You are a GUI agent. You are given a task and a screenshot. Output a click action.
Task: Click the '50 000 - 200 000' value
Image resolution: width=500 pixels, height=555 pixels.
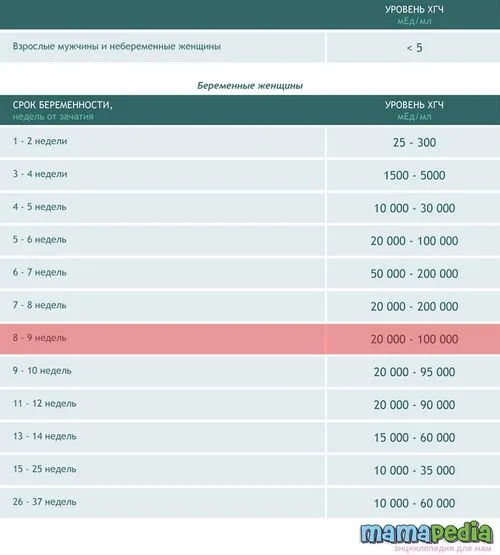(414, 274)
